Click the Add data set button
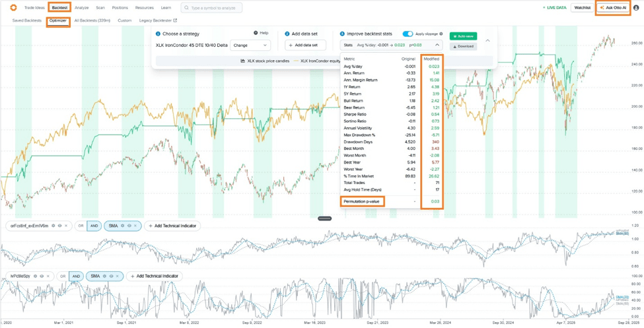The image size is (644, 328). [x=305, y=46]
